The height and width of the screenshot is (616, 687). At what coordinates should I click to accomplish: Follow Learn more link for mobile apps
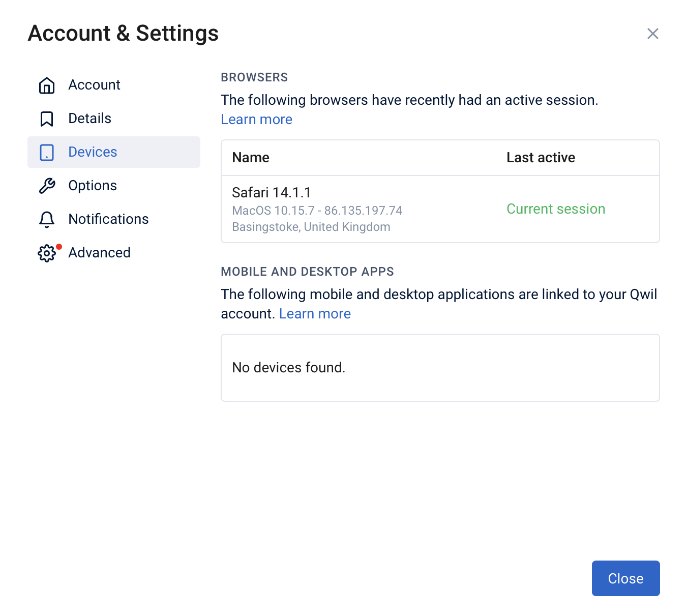pyautogui.click(x=315, y=314)
